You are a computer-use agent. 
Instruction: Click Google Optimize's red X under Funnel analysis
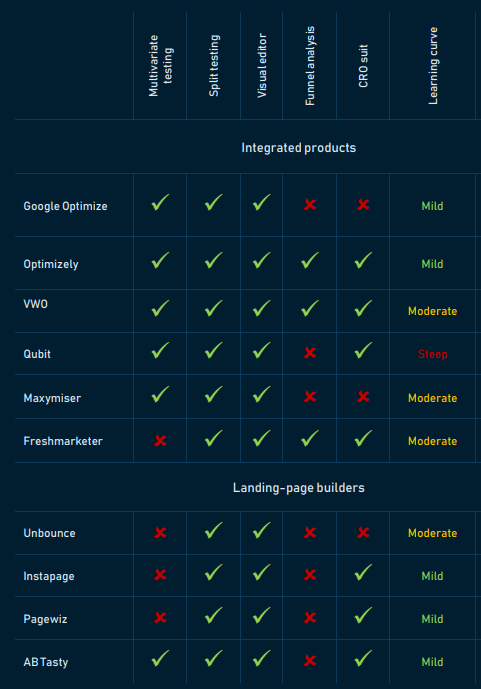pyautogui.click(x=310, y=204)
